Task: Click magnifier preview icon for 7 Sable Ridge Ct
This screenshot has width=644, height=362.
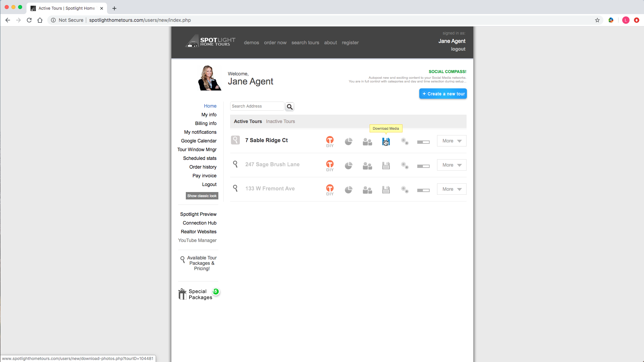Action: (x=235, y=140)
